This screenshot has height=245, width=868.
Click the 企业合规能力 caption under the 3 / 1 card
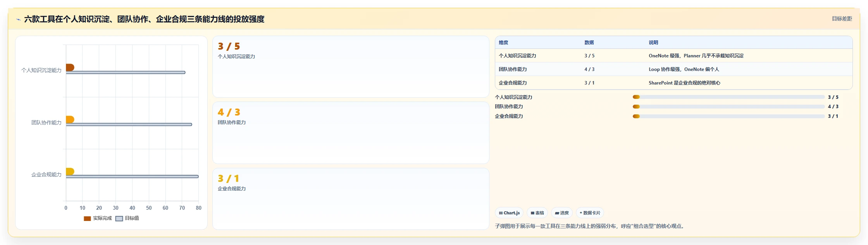pos(232,188)
